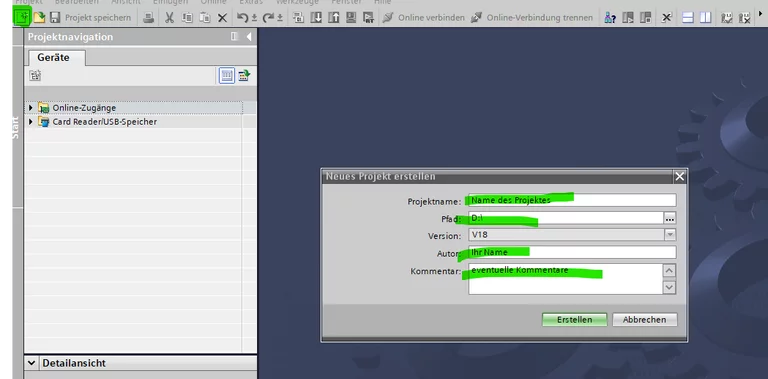Split editor area vertically icon
This screenshot has height=379, width=768.
pos(705,18)
